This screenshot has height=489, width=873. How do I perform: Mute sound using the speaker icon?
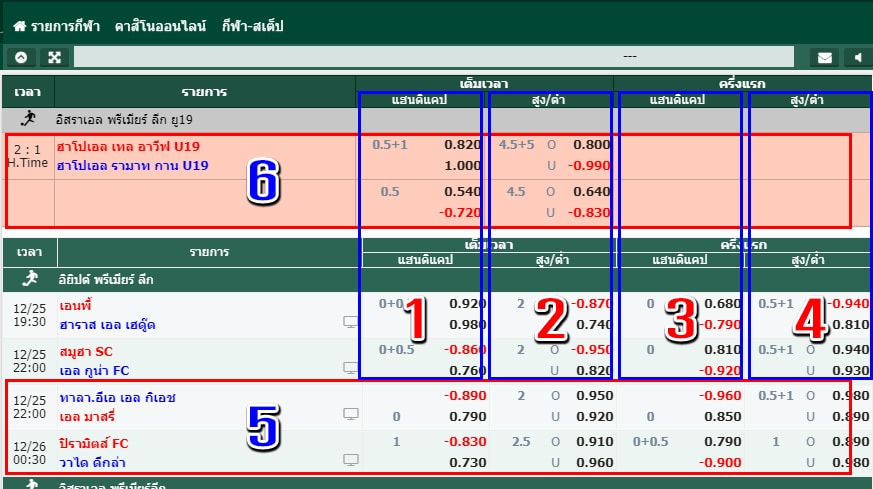857,57
